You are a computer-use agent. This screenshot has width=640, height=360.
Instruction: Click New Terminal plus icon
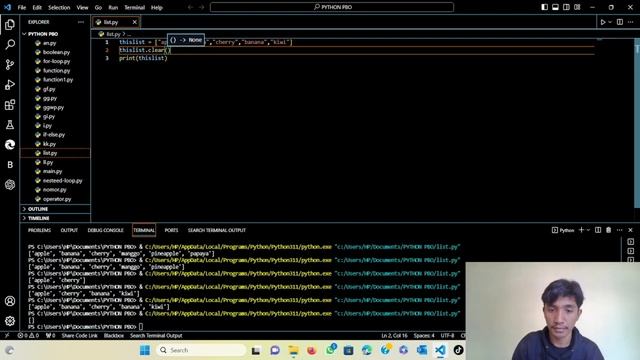[581, 230]
